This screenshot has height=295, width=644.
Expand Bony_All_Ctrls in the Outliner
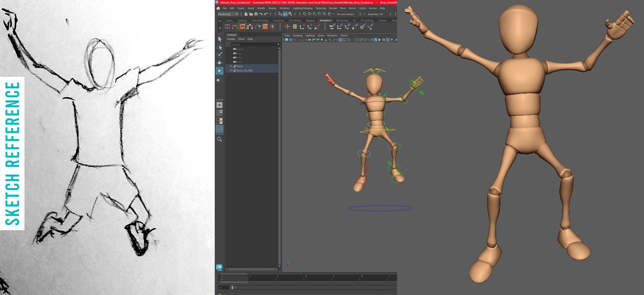[231, 70]
